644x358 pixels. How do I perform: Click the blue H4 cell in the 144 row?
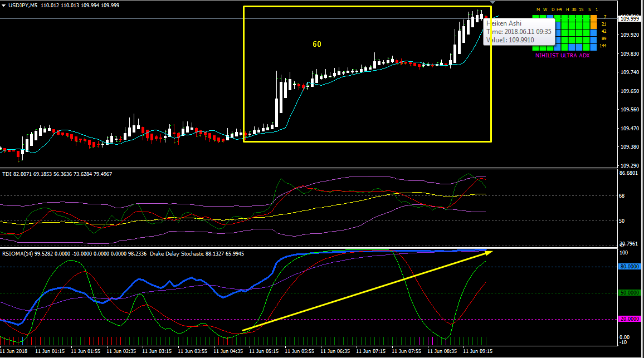tap(557, 47)
